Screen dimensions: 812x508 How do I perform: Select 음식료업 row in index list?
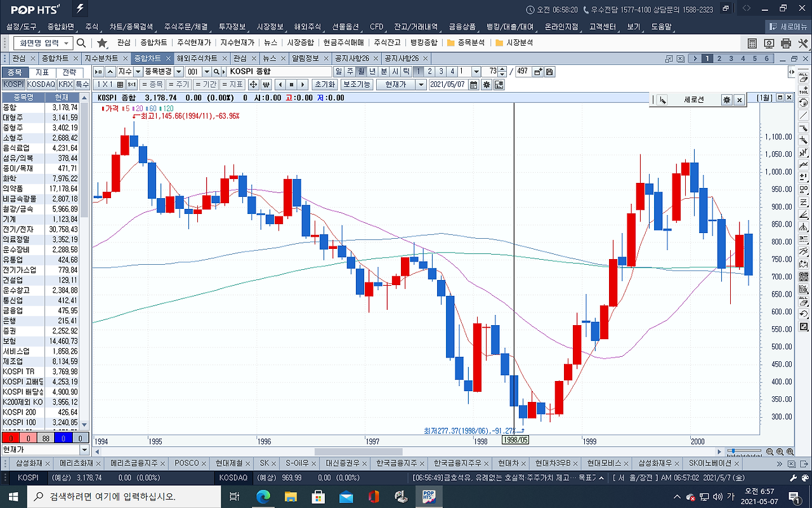pos(41,147)
